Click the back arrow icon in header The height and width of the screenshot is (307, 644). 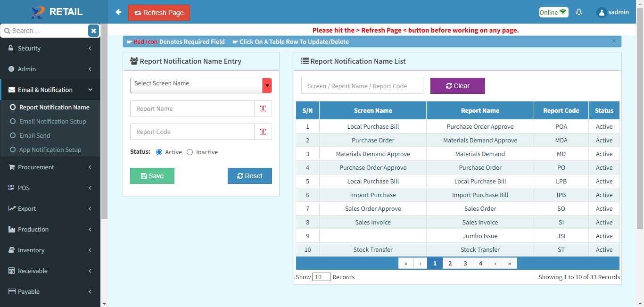[x=118, y=12]
